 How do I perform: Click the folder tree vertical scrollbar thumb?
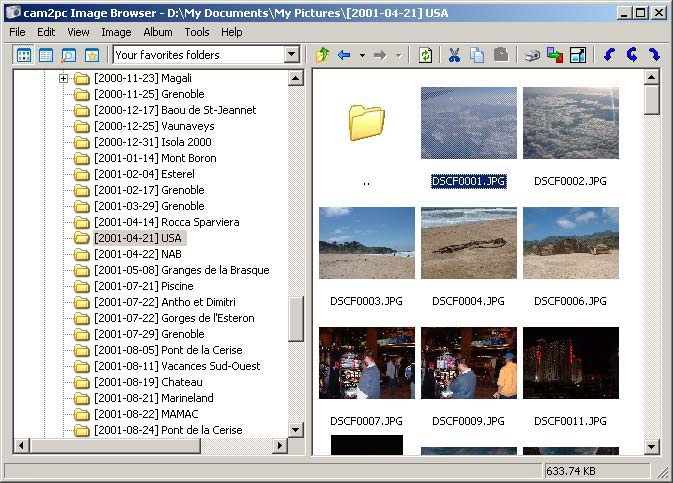click(296, 319)
